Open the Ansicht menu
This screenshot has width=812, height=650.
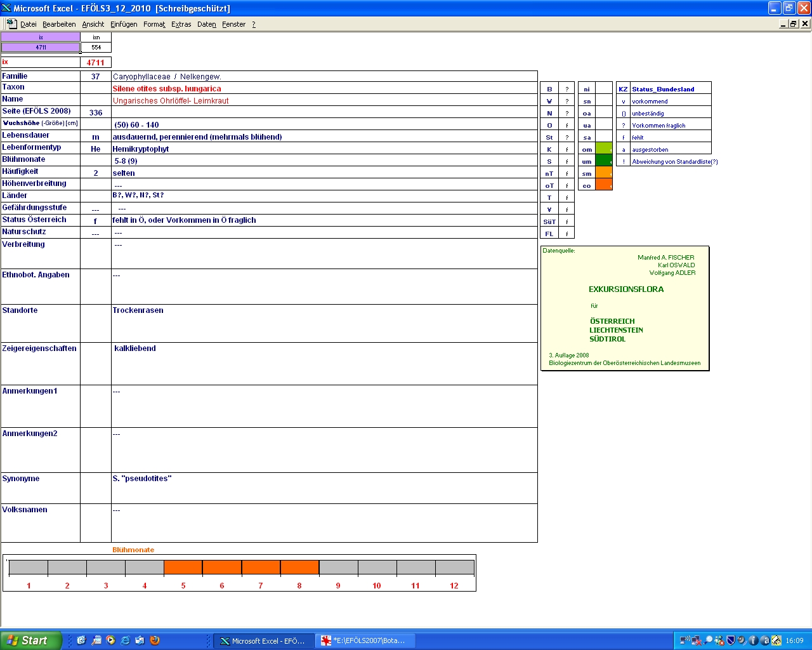pyautogui.click(x=93, y=24)
